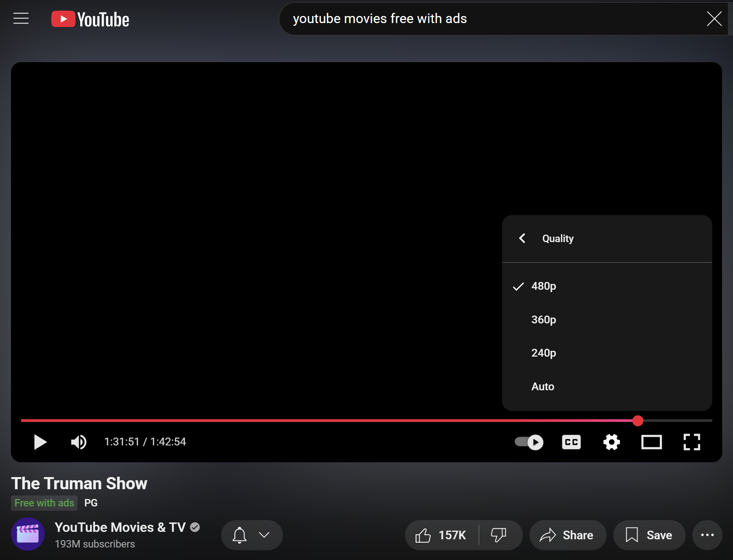Viewport: 733px width, 560px height.
Task: Mute the volume
Action: tap(79, 442)
